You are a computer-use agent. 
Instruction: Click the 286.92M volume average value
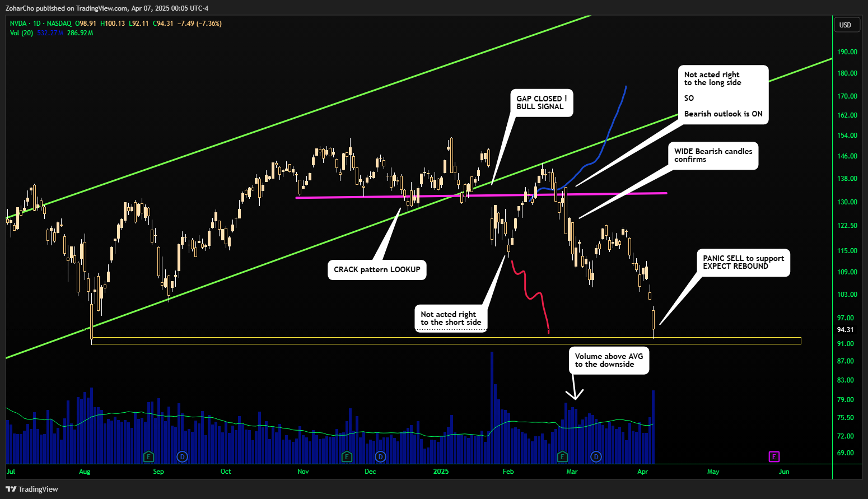point(80,33)
